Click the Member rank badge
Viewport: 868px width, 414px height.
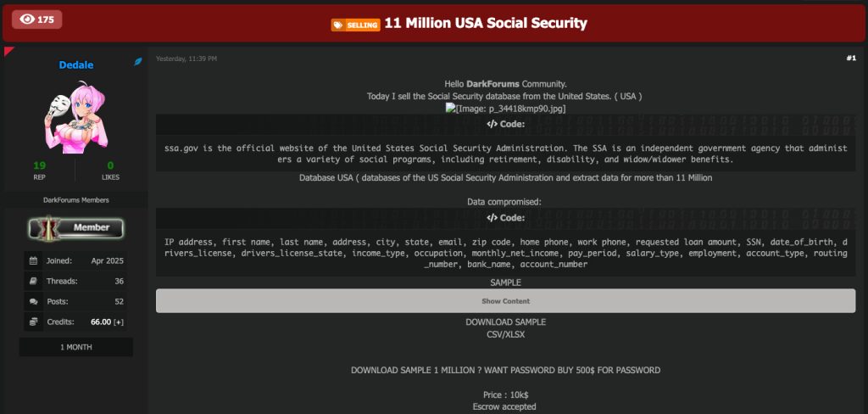[x=75, y=227]
